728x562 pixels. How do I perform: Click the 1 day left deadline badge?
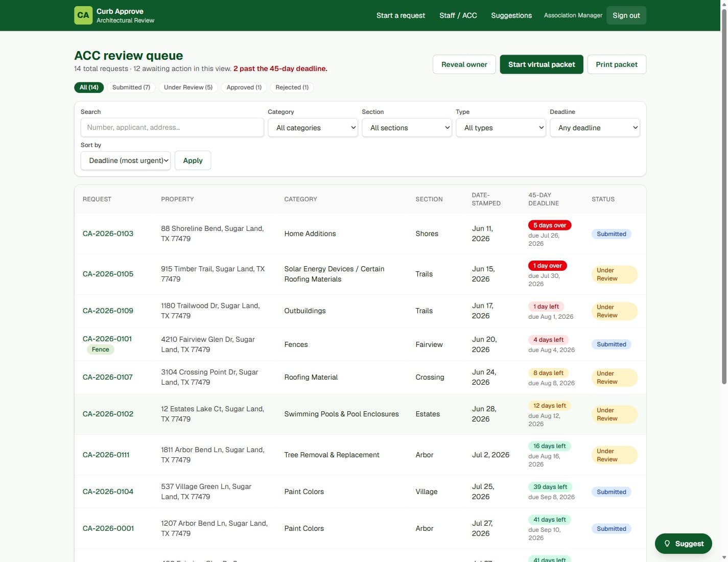tap(546, 307)
